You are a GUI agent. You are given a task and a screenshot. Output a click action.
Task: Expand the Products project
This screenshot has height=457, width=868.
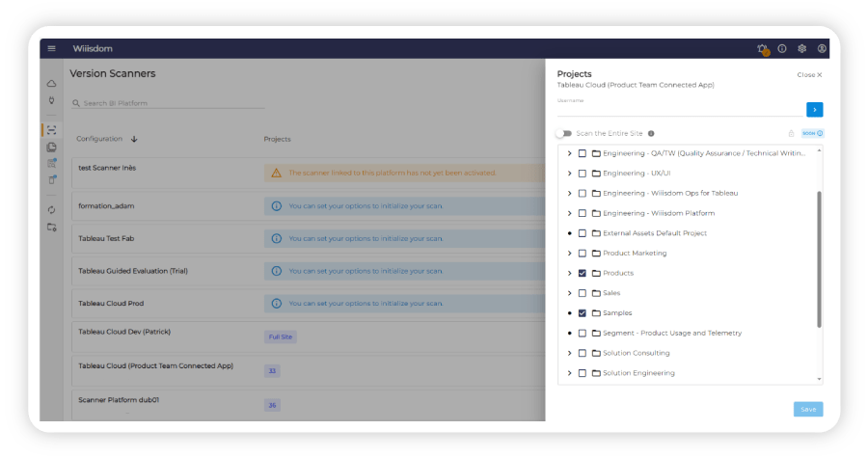point(570,273)
